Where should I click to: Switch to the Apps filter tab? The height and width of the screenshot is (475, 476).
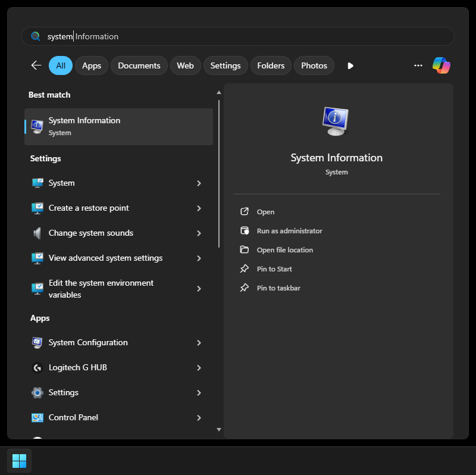pyautogui.click(x=92, y=65)
